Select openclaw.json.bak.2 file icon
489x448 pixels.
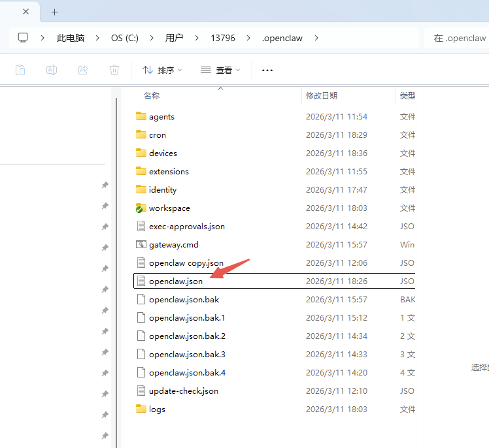tap(141, 336)
